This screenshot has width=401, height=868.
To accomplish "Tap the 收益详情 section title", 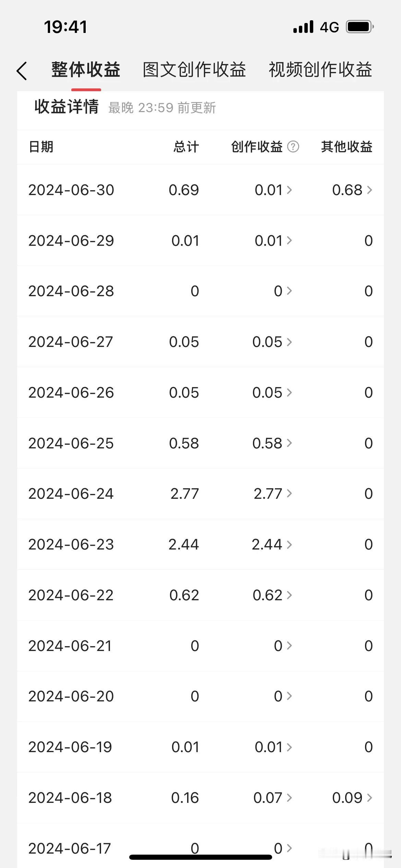I will (x=66, y=107).
